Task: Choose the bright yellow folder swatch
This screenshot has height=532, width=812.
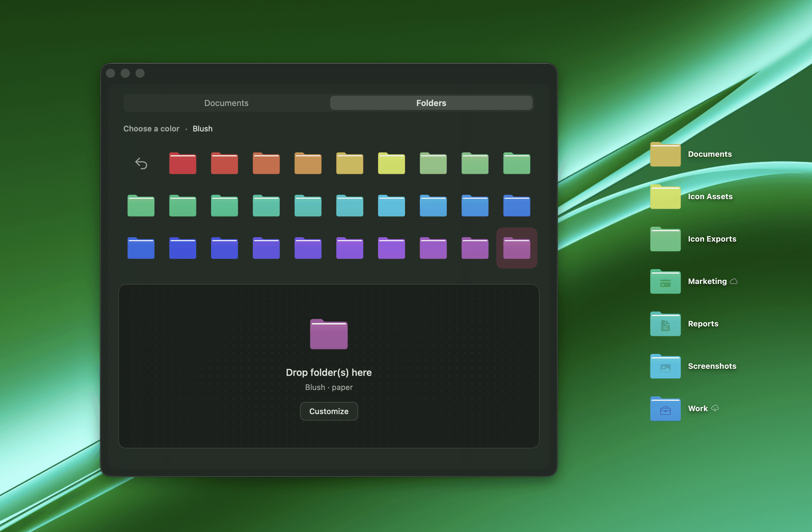Action: tap(391, 164)
